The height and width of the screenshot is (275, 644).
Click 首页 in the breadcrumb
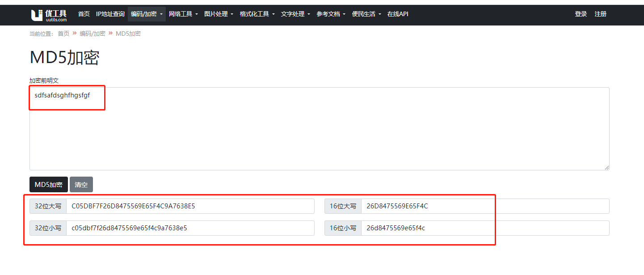click(x=63, y=34)
